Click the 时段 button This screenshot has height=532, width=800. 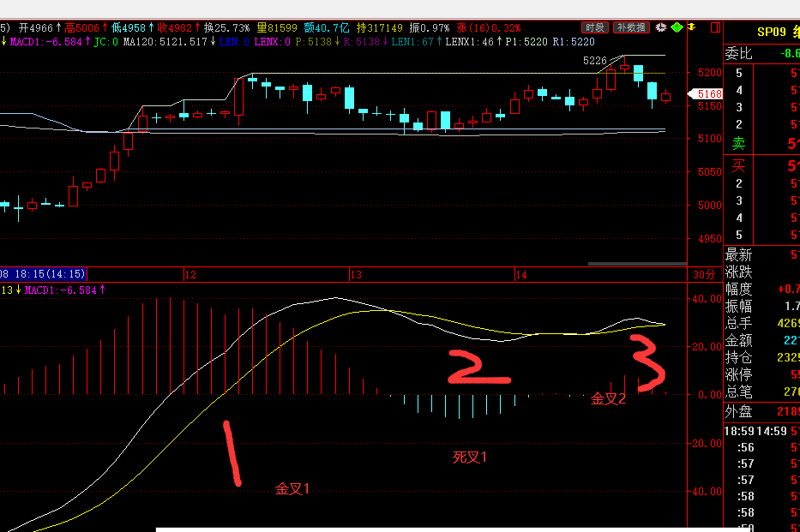tap(595, 27)
